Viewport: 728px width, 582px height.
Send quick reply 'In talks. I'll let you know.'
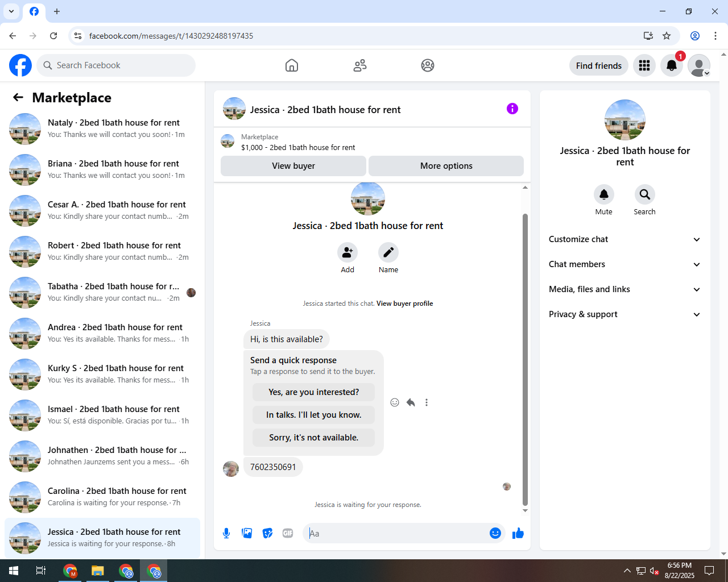tap(313, 415)
